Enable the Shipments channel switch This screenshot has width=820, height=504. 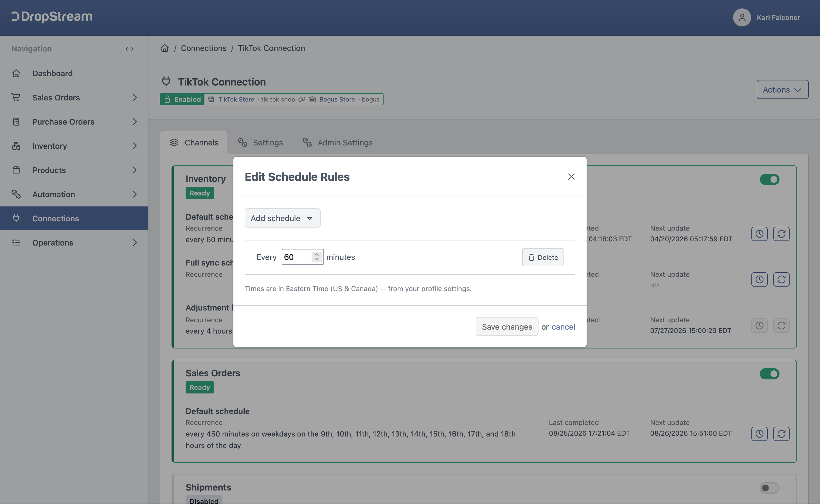tap(769, 488)
